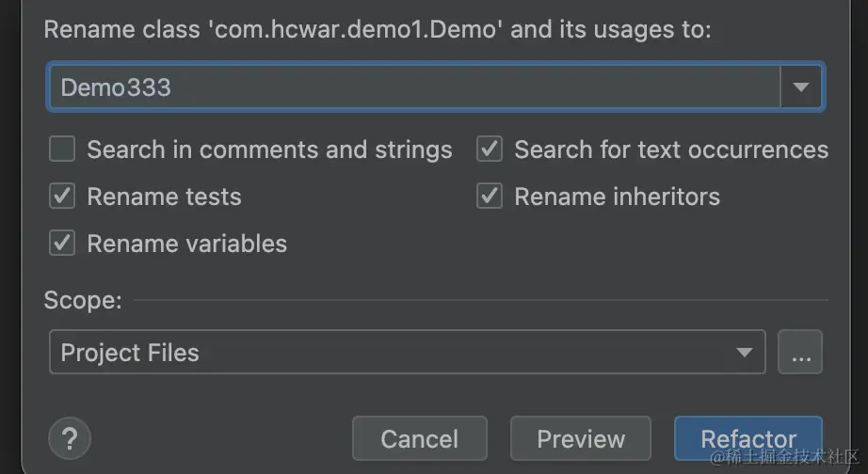Image resolution: width=868 pixels, height=474 pixels.
Task: Click into the Demo333 name field
Action: [414, 87]
